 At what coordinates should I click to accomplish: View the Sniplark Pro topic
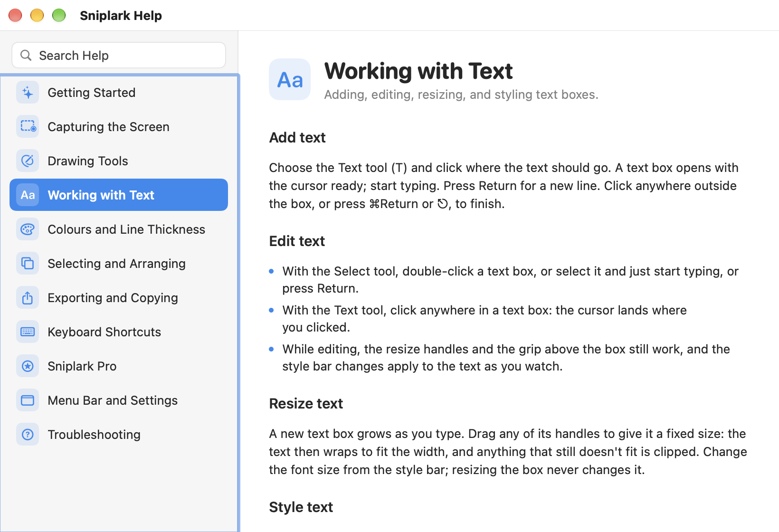[x=119, y=366]
